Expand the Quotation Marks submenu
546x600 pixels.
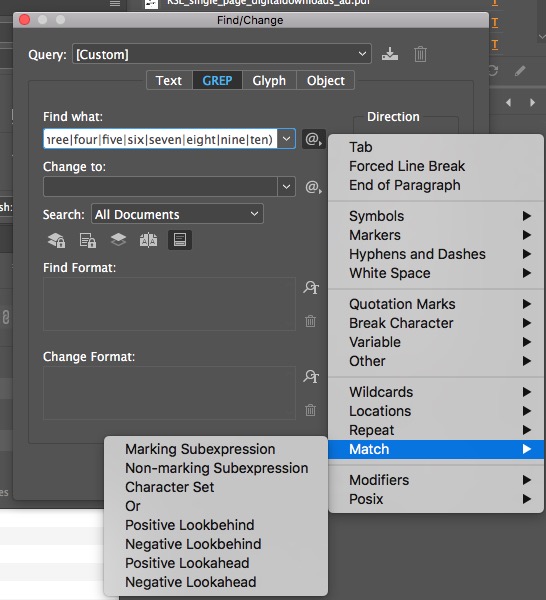click(x=436, y=304)
